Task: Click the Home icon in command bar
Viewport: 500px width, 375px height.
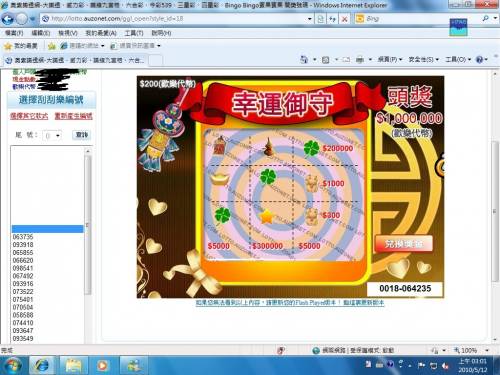Action: [304, 60]
